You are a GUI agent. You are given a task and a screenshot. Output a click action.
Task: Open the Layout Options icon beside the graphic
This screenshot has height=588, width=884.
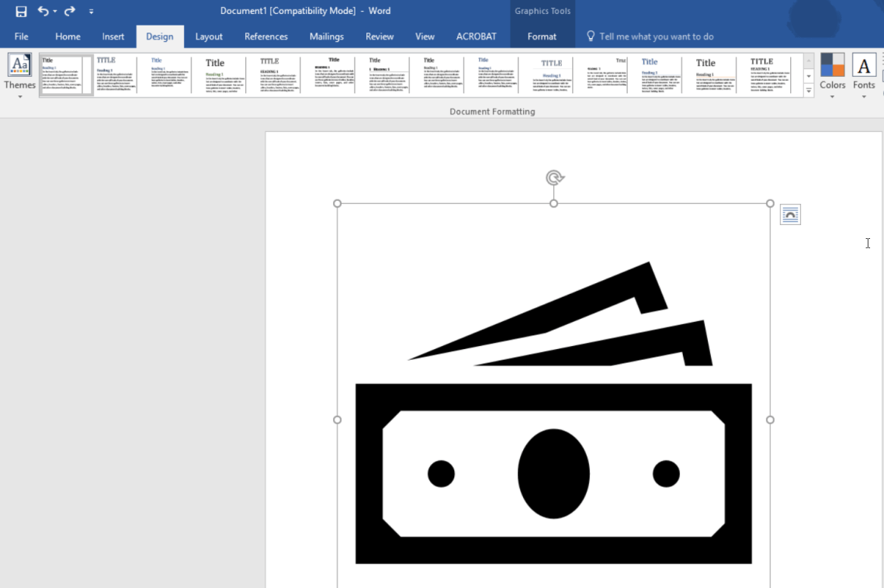[790, 215]
